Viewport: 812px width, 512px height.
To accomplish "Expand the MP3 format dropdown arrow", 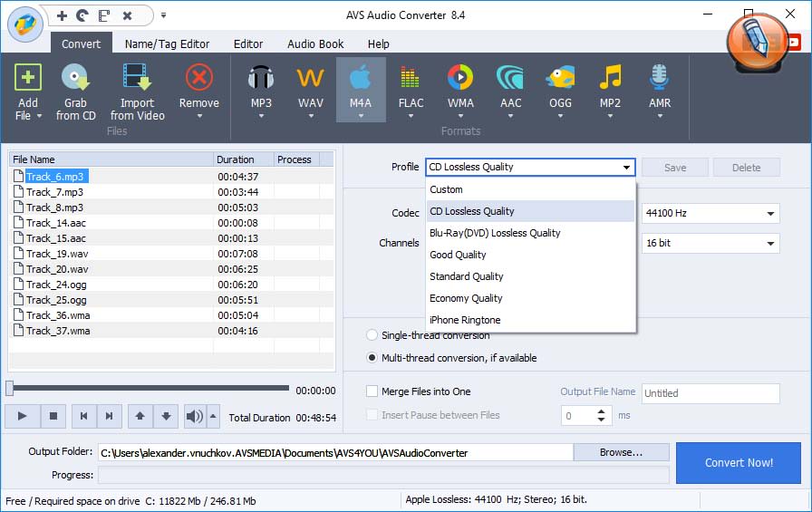I will (261, 117).
